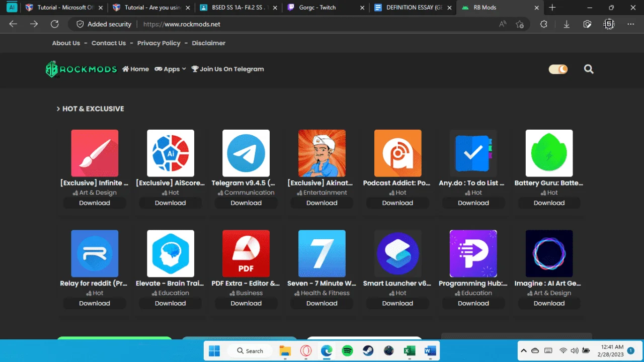
Task: Open the Programming Hub app icon
Action: (x=473, y=254)
